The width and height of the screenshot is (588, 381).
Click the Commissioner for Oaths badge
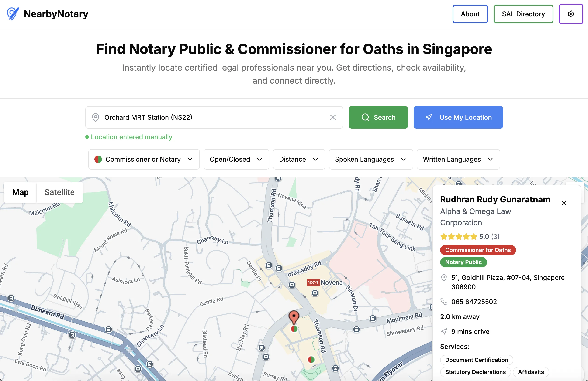point(478,250)
